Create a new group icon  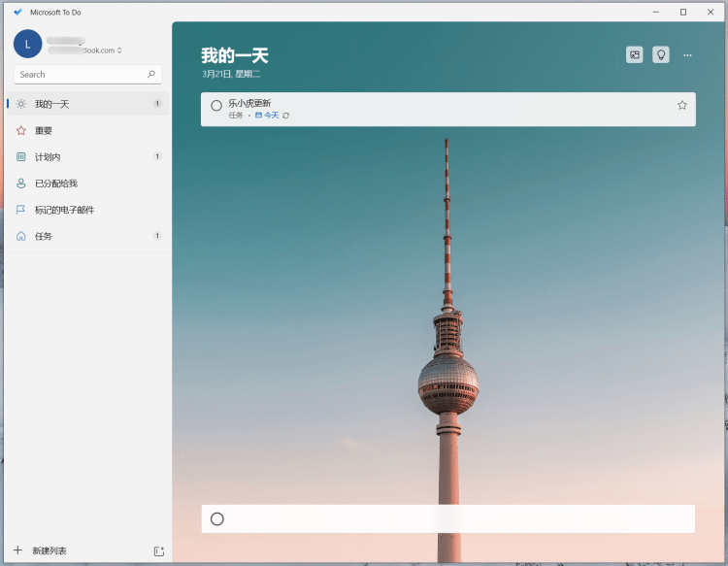tap(159, 551)
